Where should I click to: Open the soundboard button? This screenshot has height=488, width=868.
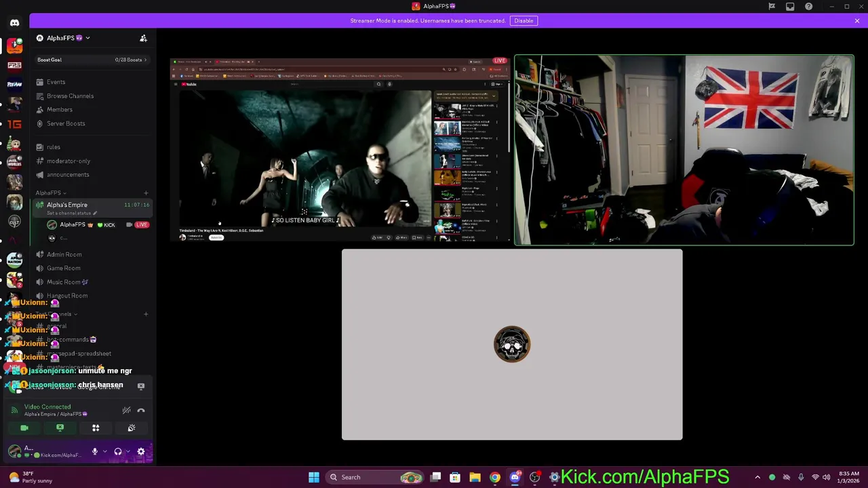pyautogui.click(x=132, y=428)
